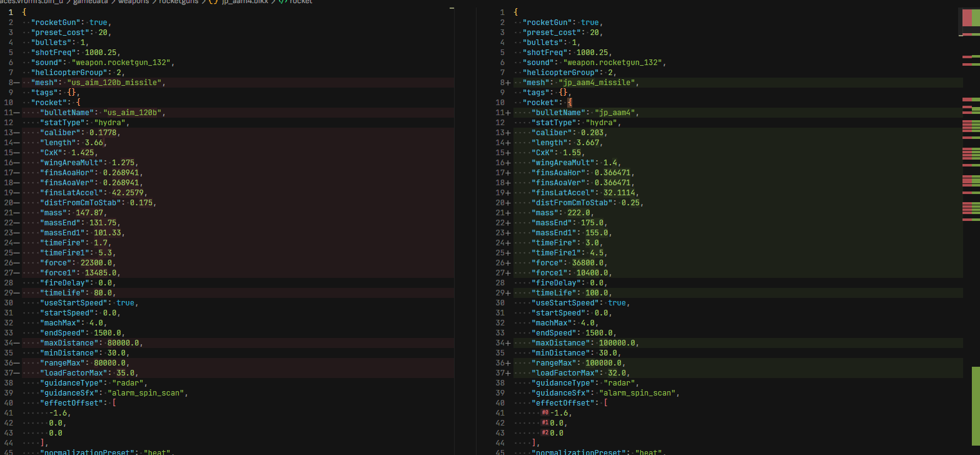This screenshot has width=980, height=455.
Task: Click the minus marker beside left line 37
Action: point(16,373)
